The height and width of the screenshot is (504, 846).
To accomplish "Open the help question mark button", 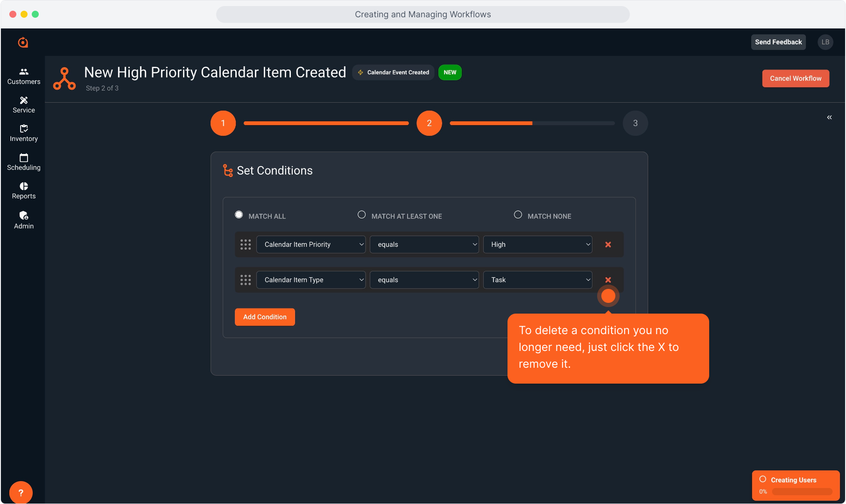I will (21, 492).
